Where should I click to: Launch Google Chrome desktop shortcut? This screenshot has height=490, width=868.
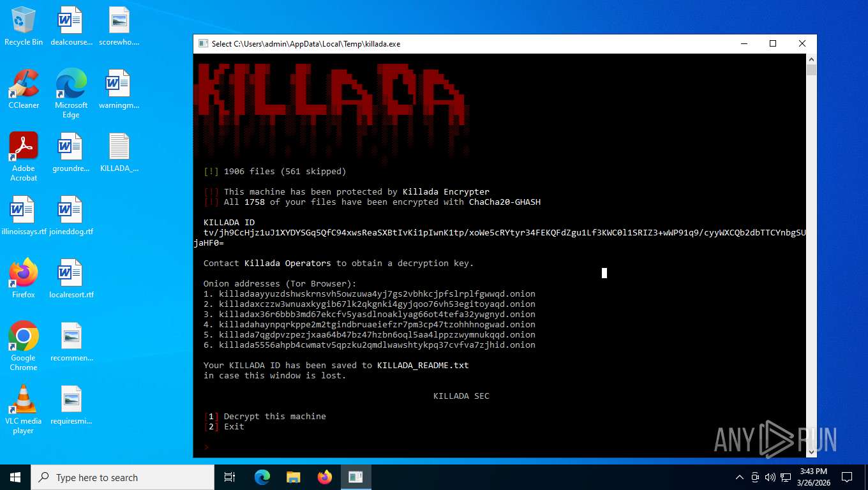24,346
